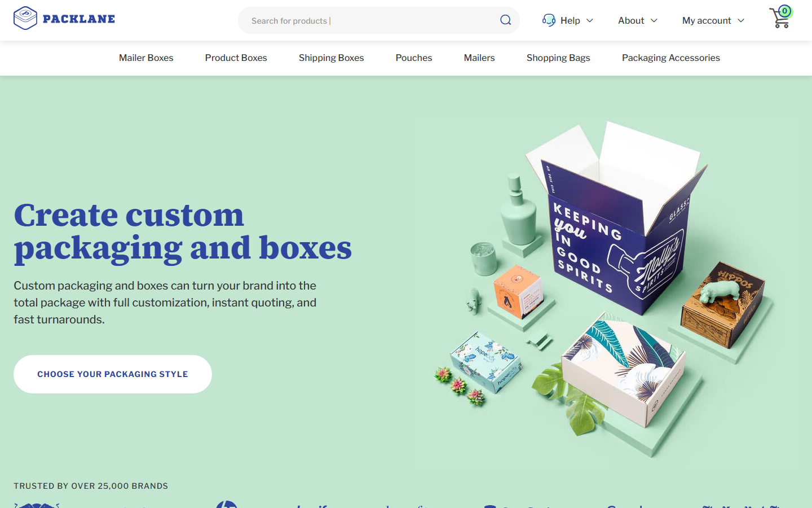Open the Mailer Boxes menu
The width and height of the screenshot is (812, 508).
tap(146, 58)
